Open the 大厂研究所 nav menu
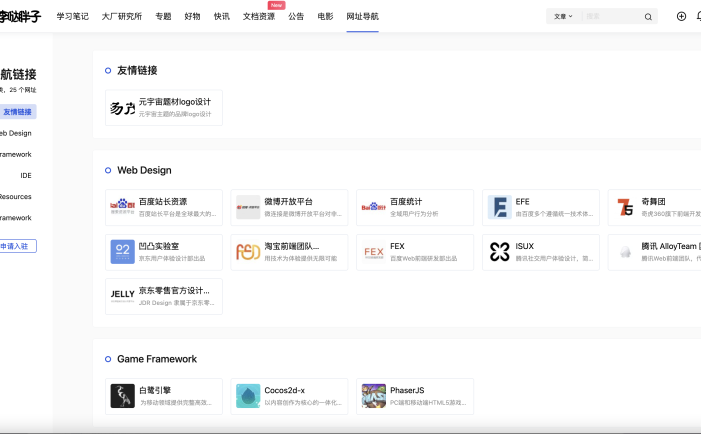Image resolution: width=701 pixels, height=434 pixels. click(122, 17)
